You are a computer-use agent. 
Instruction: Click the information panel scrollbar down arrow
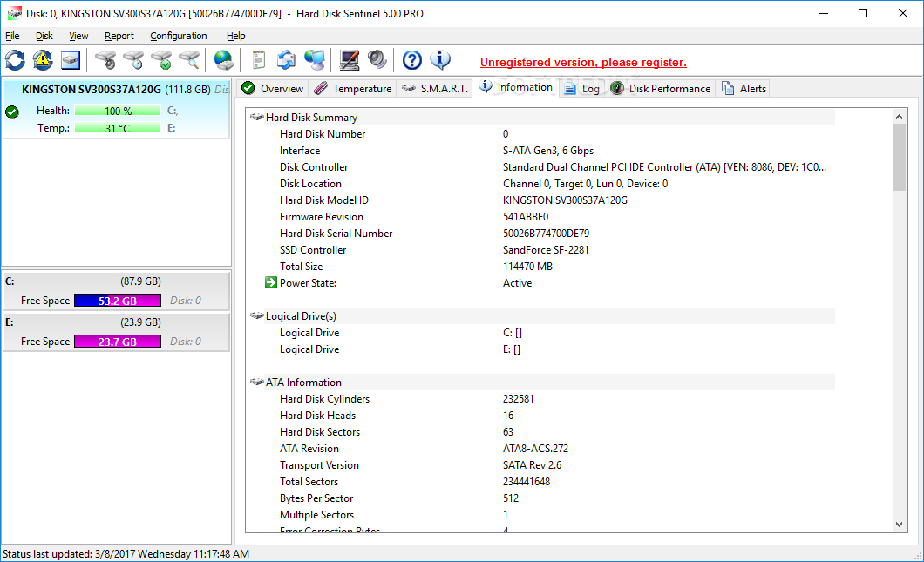click(899, 525)
